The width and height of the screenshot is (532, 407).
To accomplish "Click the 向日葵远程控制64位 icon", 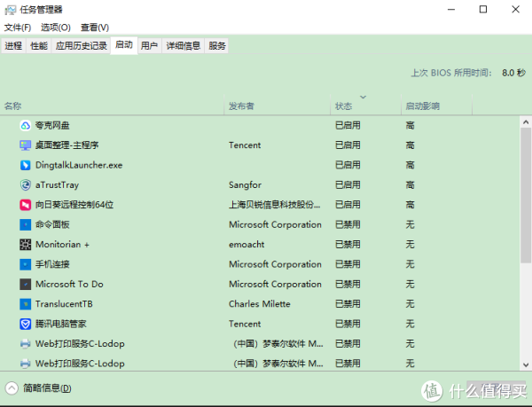I will click(x=25, y=205).
